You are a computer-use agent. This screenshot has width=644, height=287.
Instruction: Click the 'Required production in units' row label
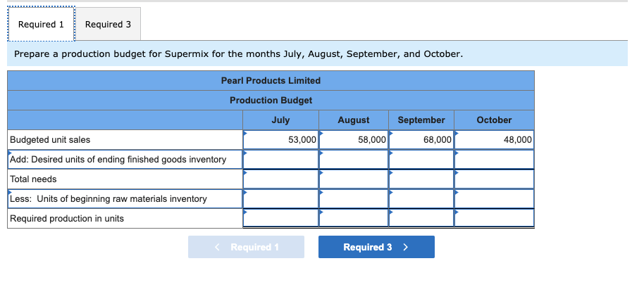tap(66, 219)
